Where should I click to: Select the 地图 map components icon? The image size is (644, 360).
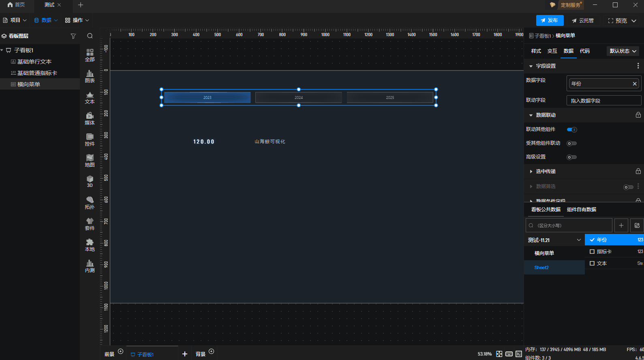90,160
